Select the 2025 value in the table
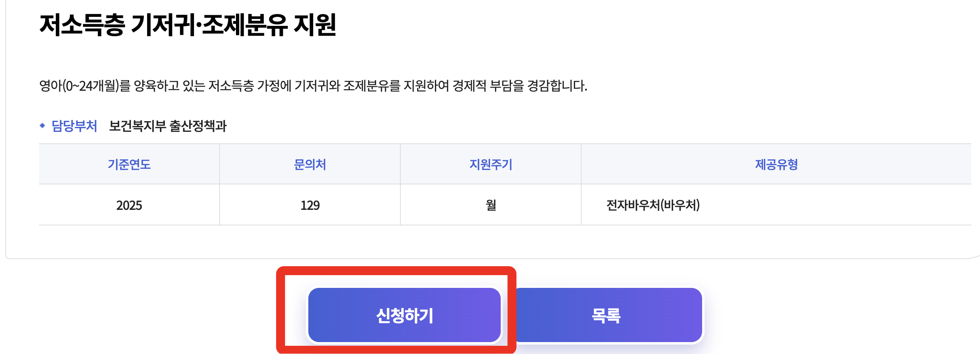This screenshot has width=980, height=354. pos(129,205)
